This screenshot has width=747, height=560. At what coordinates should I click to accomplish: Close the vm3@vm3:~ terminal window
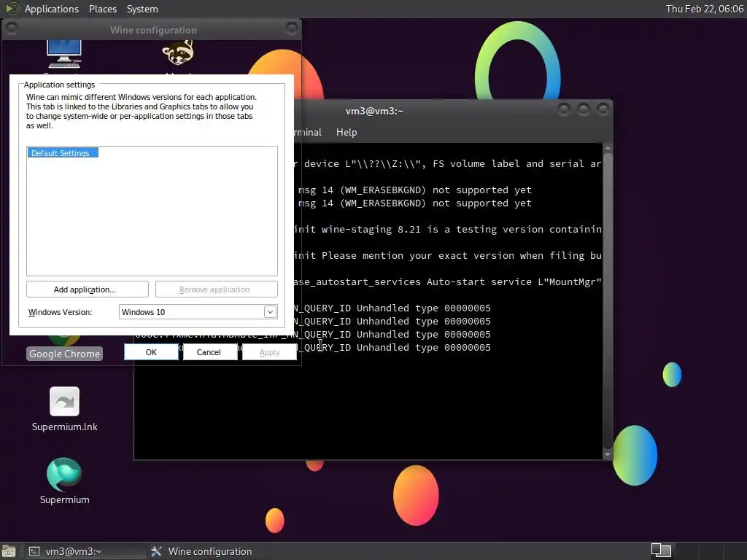point(603,110)
